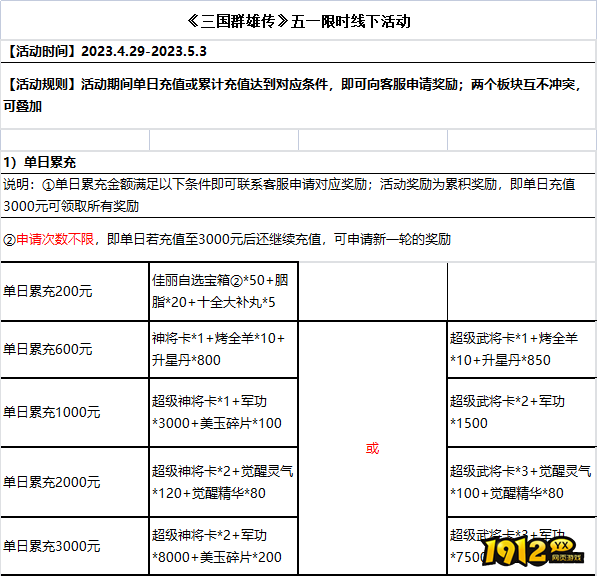This screenshot has height=576, width=597.
Task: Click reward cell 佳丽自选宝箱②*50+胭脂*20
Action: (x=223, y=291)
